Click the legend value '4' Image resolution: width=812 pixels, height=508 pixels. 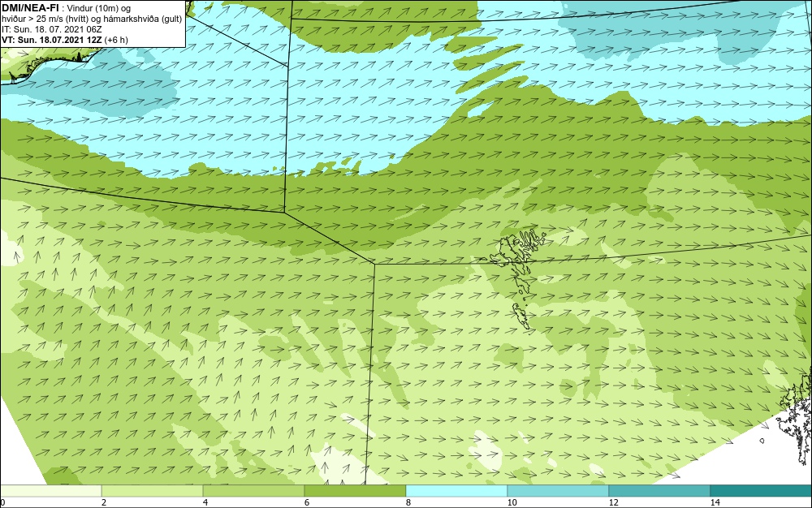205,502
